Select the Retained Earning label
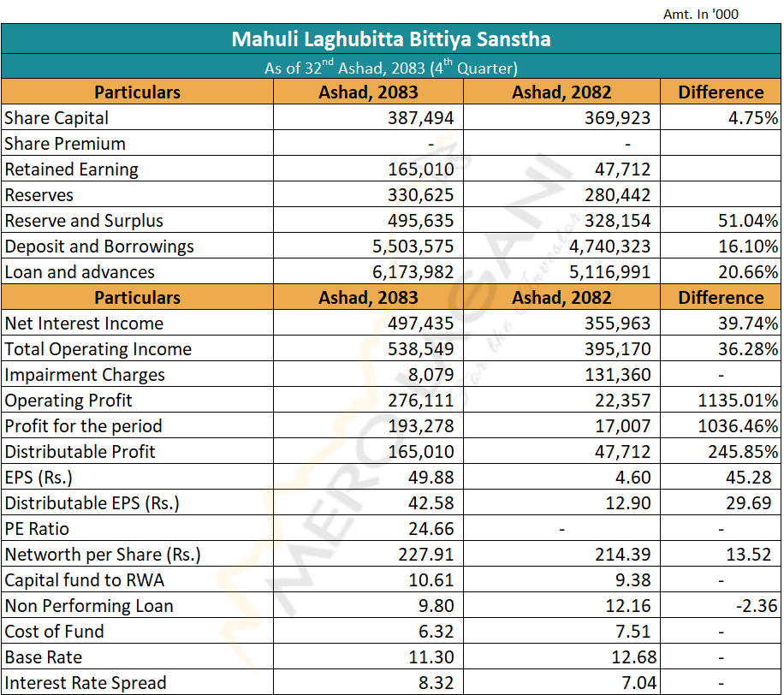This screenshot has height=695, width=784. 72,169
